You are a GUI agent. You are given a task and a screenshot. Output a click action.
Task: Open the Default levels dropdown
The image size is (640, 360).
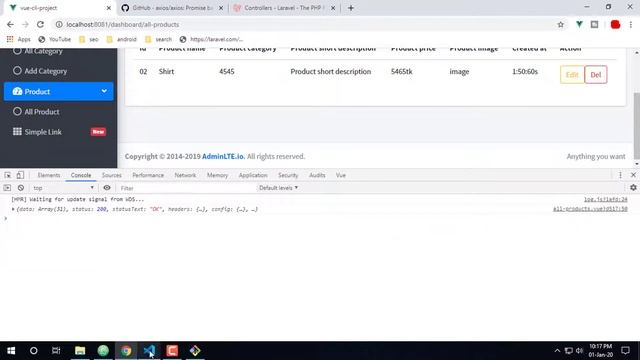point(278,188)
